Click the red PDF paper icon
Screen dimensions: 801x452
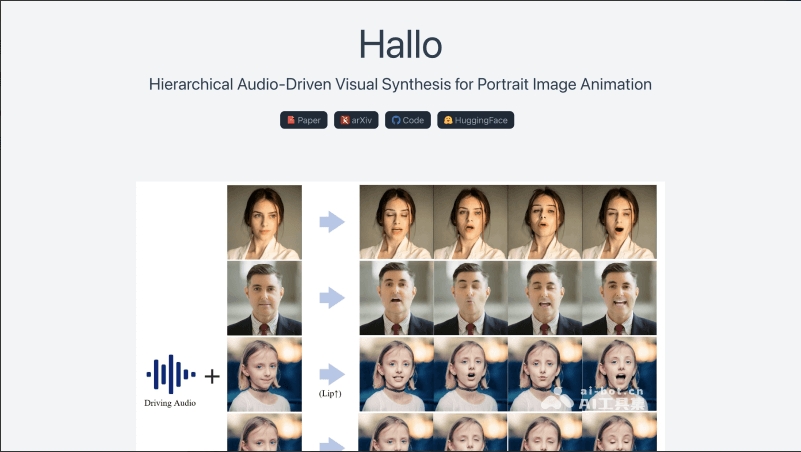291,120
